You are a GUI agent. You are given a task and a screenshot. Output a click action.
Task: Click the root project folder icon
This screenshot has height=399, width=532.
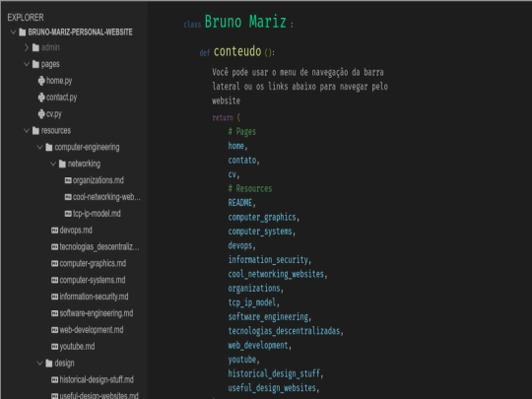[x=23, y=33]
